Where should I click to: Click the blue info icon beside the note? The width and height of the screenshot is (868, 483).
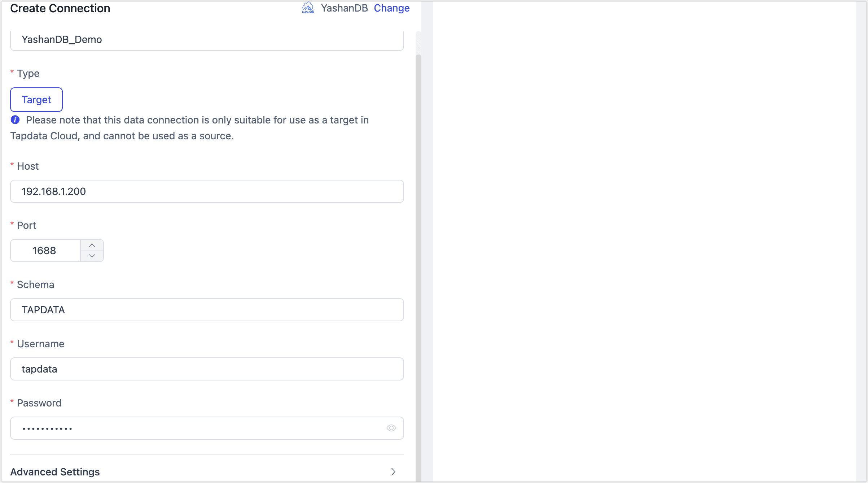click(x=15, y=120)
